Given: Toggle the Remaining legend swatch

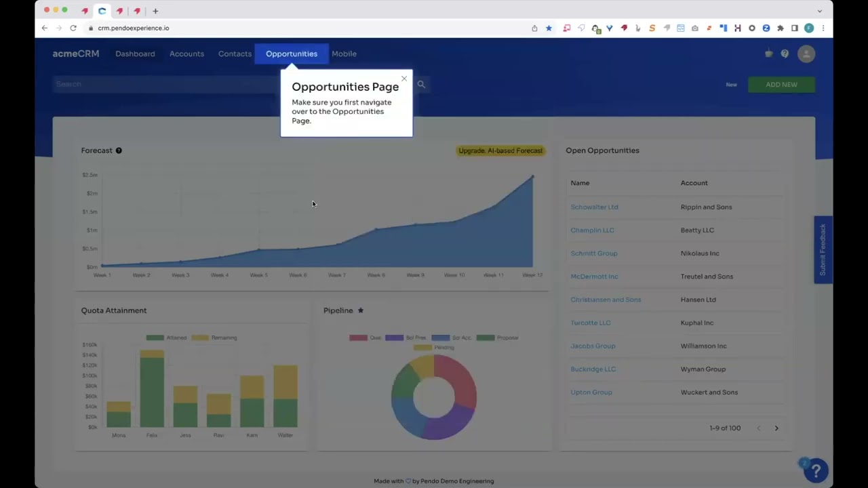Looking at the screenshot, I should coord(199,338).
